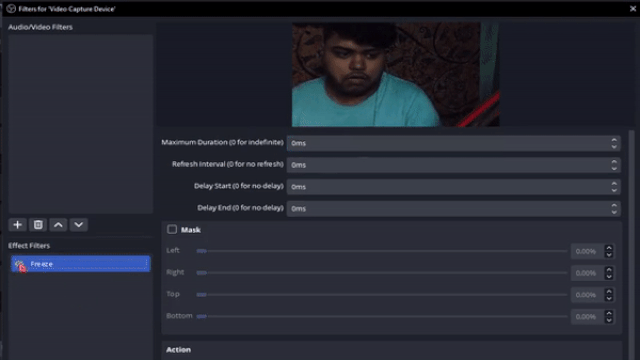Click the Top mask percentage field

pos(587,295)
